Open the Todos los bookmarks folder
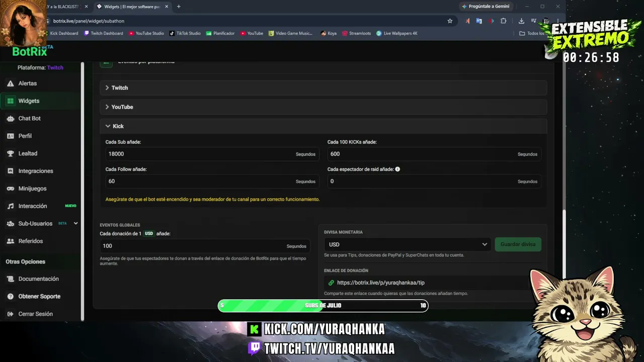The image size is (644, 362). (532, 34)
